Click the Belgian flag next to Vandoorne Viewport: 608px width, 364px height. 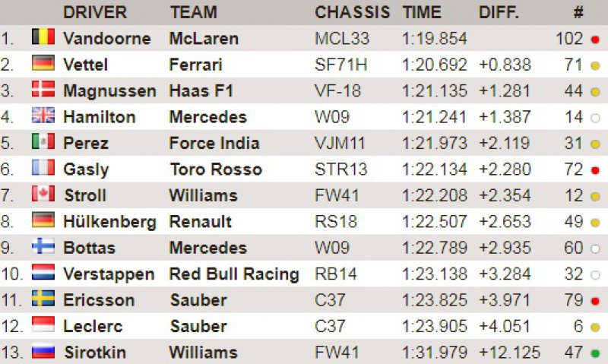point(43,38)
